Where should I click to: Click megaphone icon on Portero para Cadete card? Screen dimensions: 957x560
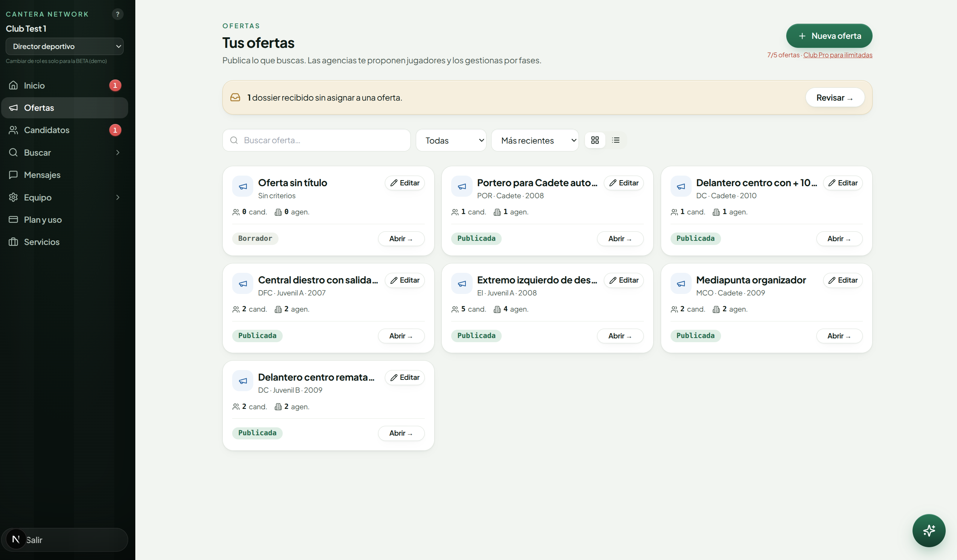tap(461, 186)
